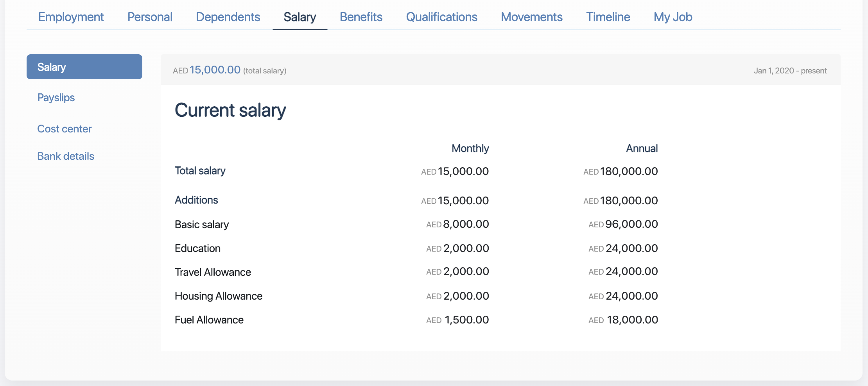The width and height of the screenshot is (868, 386).
Task: Select Salary in the left sidebar
Action: pos(84,67)
